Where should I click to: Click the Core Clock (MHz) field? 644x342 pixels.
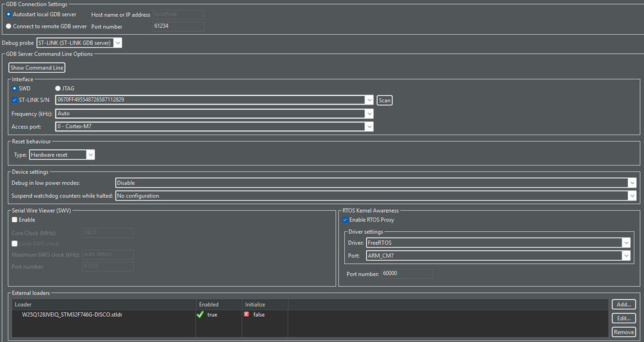[108, 233]
